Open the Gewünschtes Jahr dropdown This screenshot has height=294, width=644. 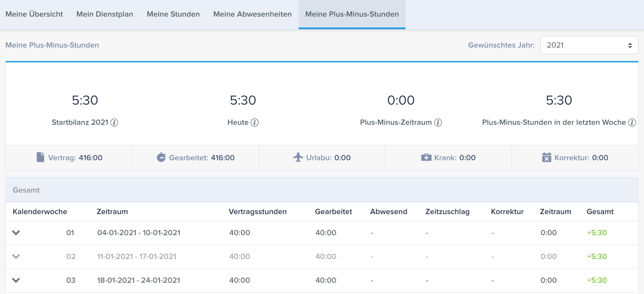tap(589, 45)
